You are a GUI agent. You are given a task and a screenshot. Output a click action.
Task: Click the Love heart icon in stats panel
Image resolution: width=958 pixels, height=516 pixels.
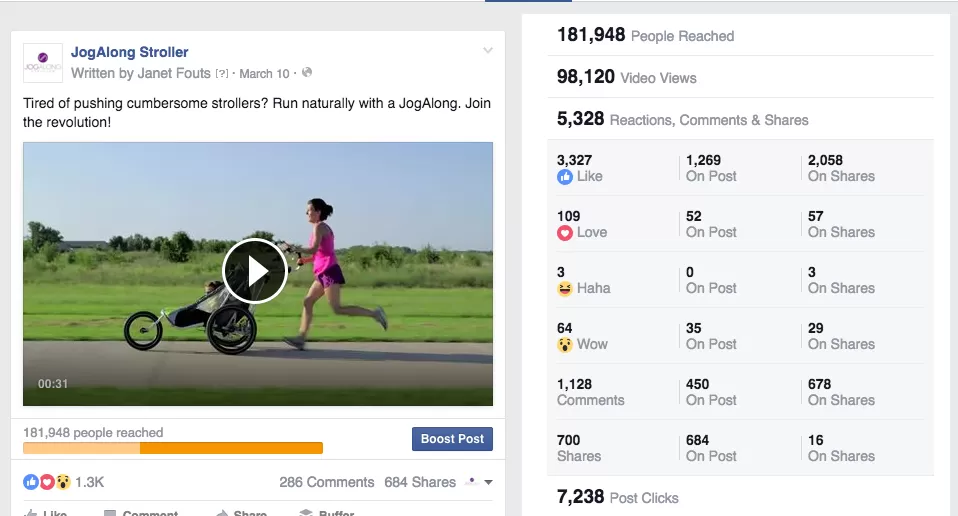pos(565,233)
